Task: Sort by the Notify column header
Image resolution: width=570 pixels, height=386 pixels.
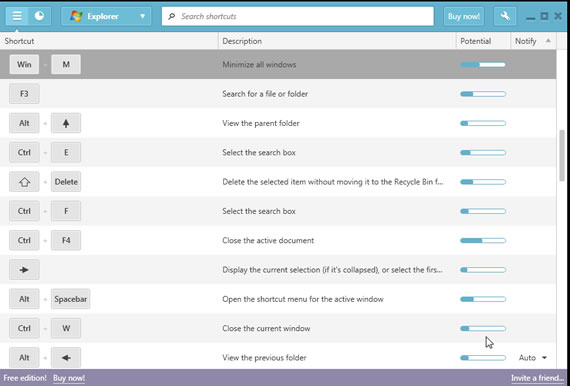Action: tap(533, 41)
